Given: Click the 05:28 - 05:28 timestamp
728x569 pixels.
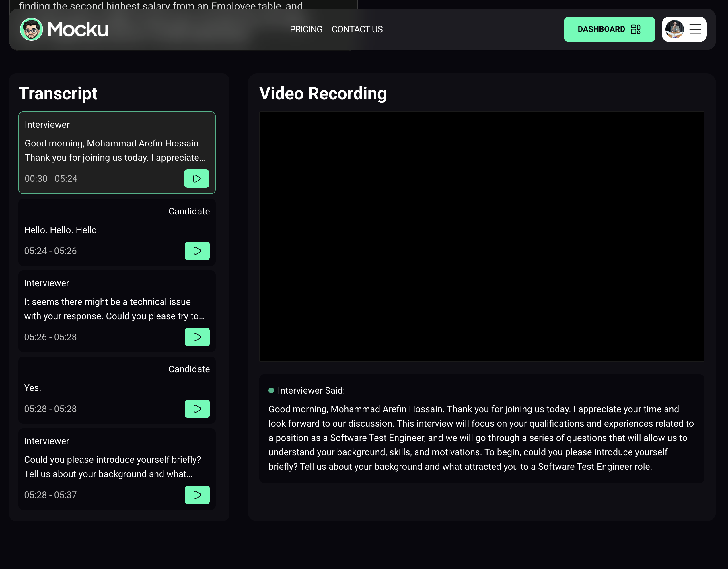Looking at the screenshot, I should click(x=50, y=409).
